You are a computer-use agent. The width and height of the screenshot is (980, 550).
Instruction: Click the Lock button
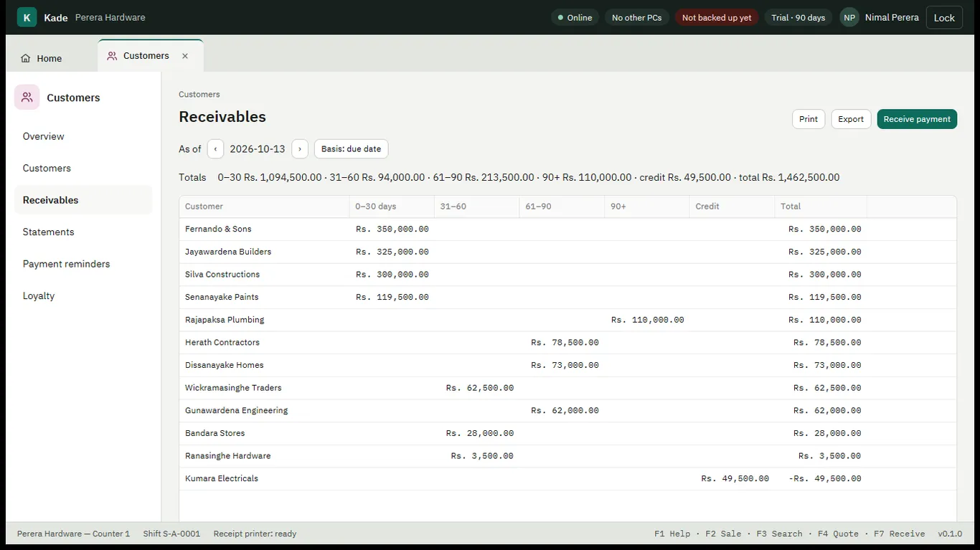click(x=944, y=17)
